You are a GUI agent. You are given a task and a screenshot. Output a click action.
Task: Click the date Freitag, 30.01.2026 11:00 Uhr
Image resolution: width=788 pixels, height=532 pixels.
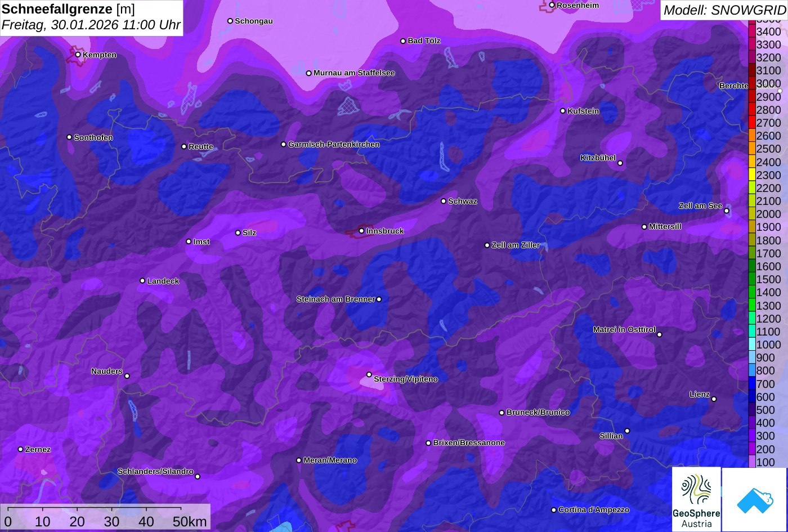pos(91,25)
